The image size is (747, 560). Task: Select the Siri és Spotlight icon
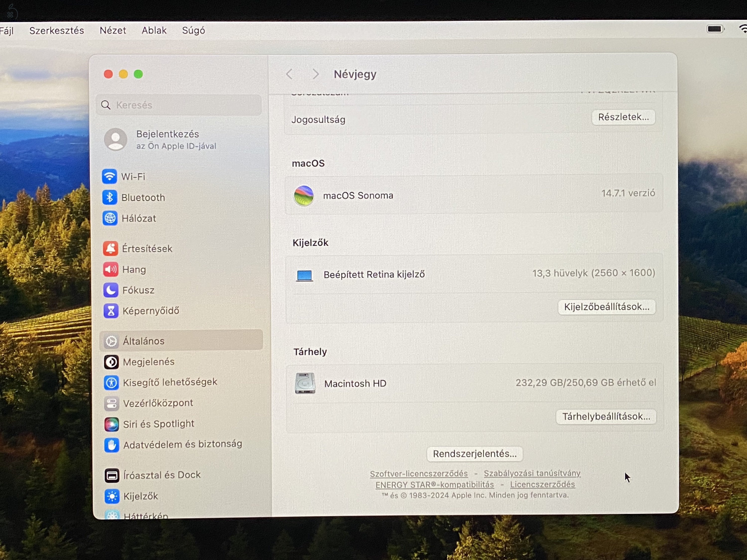point(112,424)
